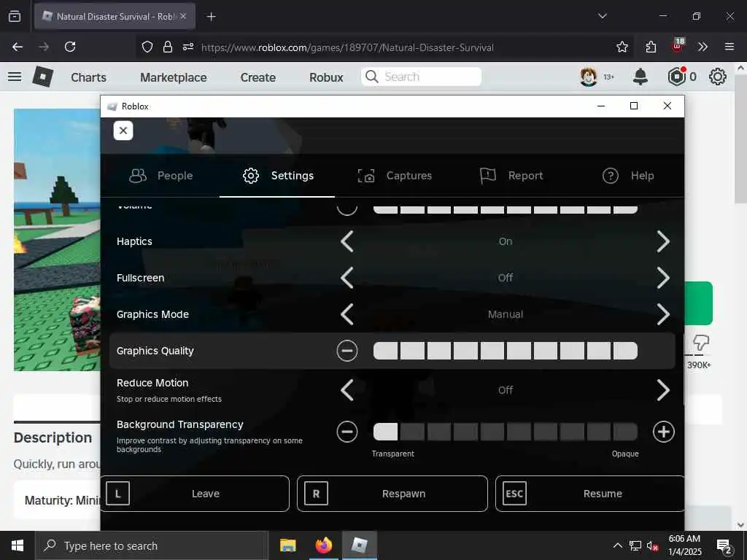
Task: Change Reduce Motion with the right arrow
Action: coord(663,390)
